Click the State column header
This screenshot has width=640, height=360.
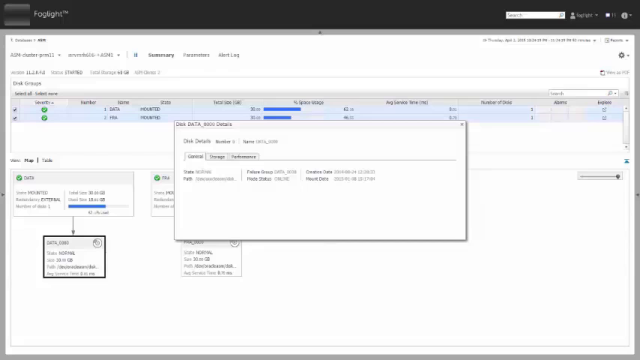coord(165,102)
